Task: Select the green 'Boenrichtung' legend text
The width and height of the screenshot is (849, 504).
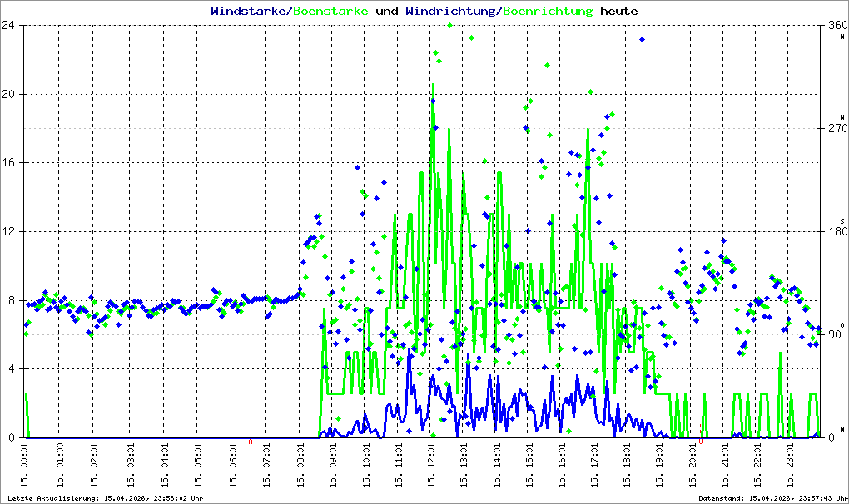Action: pyautogui.click(x=548, y=11)
